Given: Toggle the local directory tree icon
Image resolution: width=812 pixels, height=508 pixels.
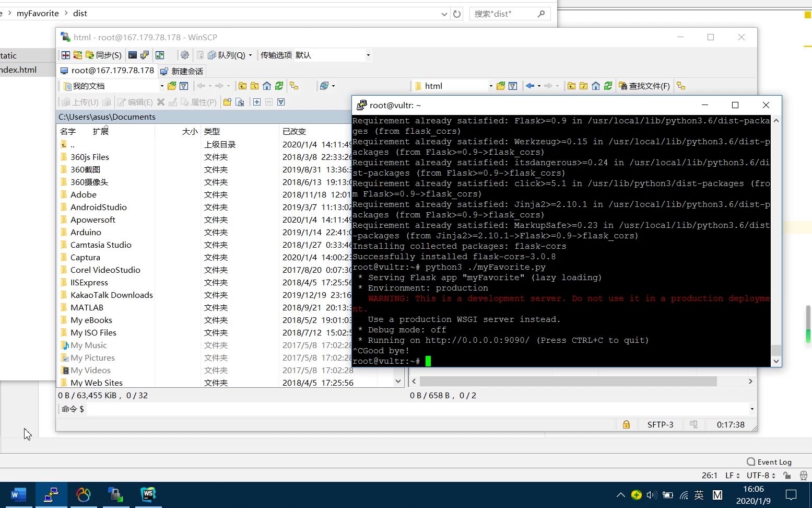Looking at the screenshot, I should [x=294, y=86].
